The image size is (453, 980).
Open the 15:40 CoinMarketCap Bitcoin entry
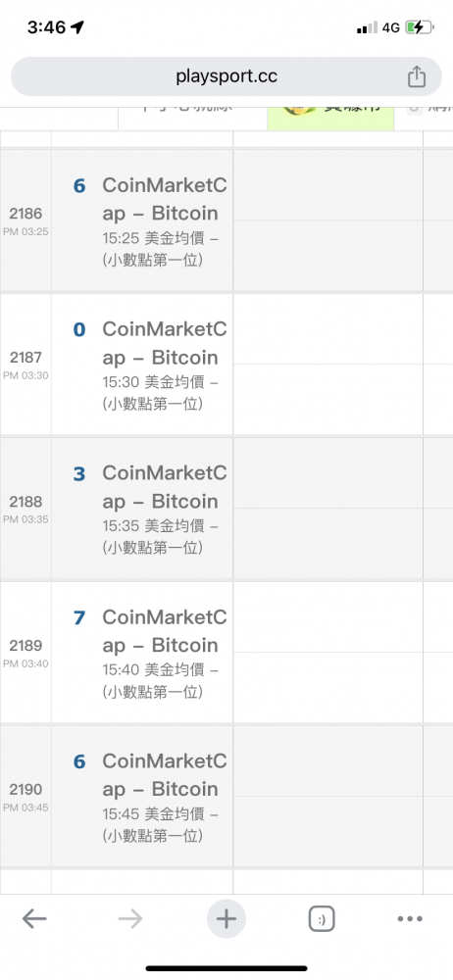pyautogui.click(x=165, y=653)
